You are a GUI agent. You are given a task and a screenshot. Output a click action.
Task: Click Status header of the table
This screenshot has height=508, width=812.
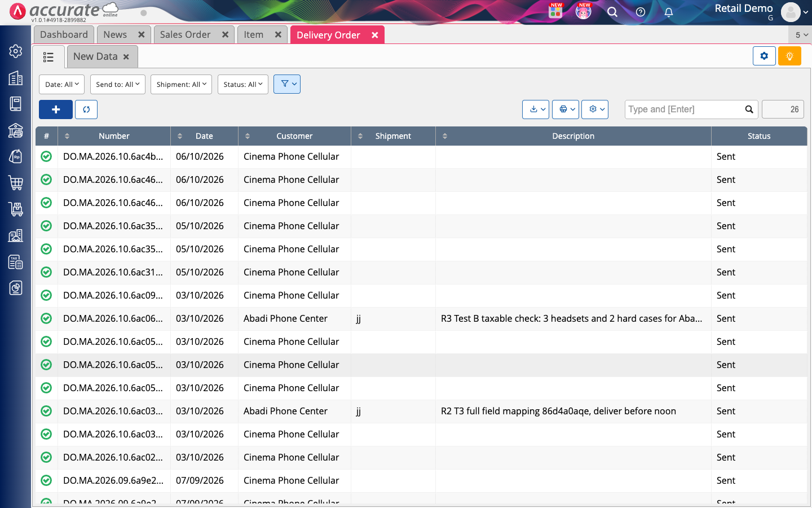[759, 136]
